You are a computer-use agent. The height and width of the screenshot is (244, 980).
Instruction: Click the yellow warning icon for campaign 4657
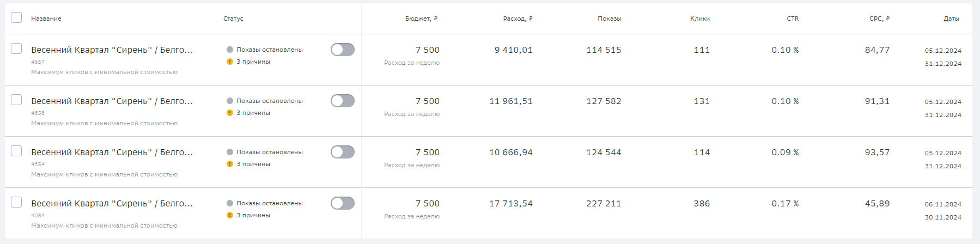coord(230,62)
